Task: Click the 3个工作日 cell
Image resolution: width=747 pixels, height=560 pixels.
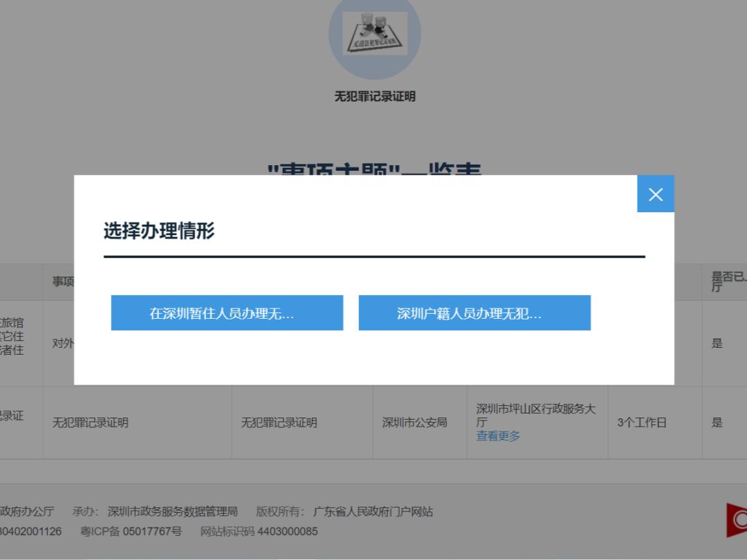Action: pyautogui.click(x=641, y=422)
